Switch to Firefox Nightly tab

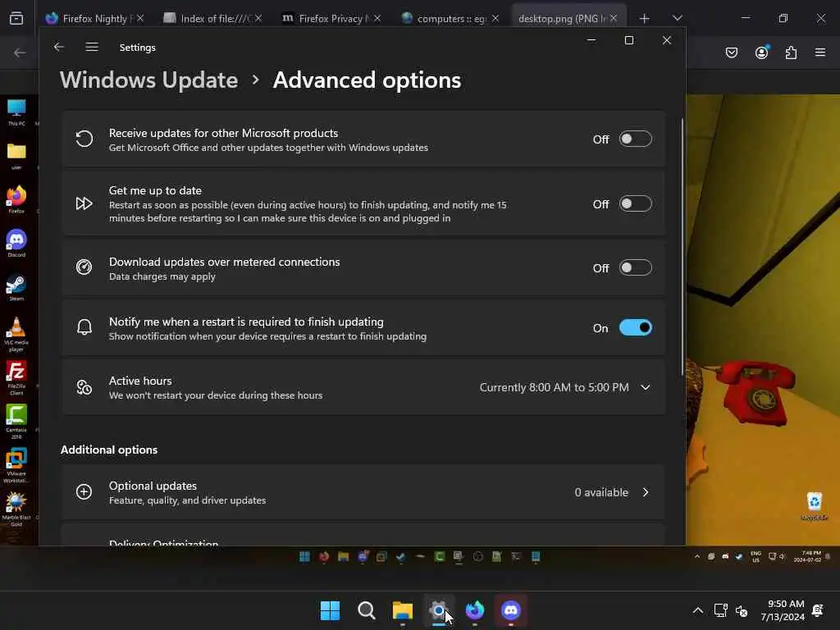94,18
